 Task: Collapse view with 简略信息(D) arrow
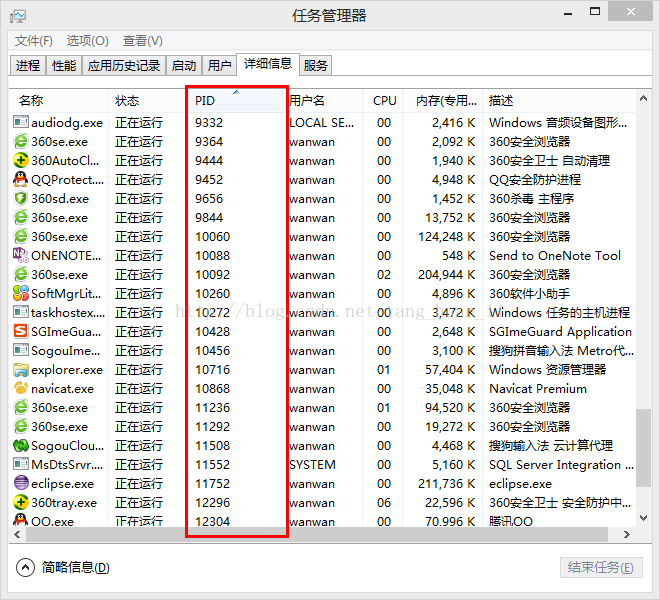pos(25,567)
